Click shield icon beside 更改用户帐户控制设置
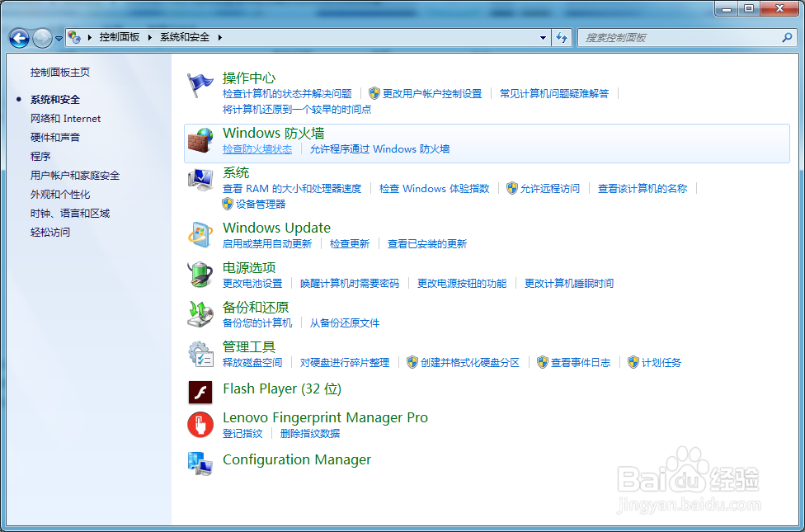Image resolution: width=805 pixels, height=532 pixels. tap(374, 93)
